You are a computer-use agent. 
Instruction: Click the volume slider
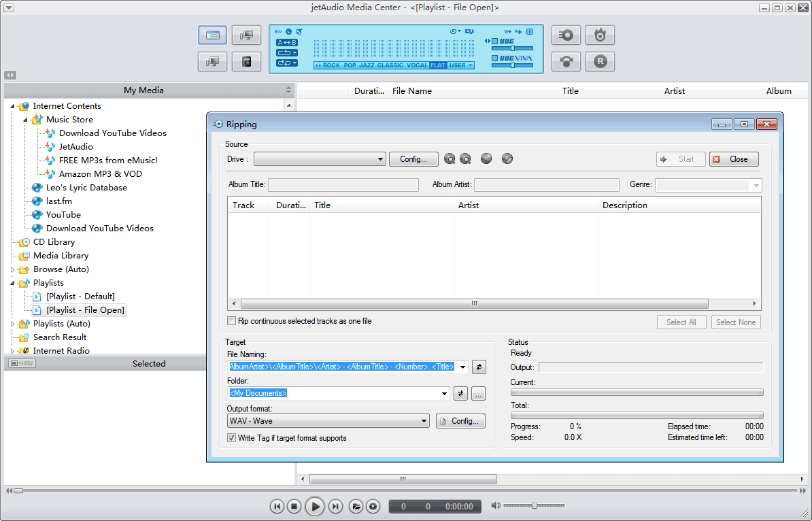point(534,505)
